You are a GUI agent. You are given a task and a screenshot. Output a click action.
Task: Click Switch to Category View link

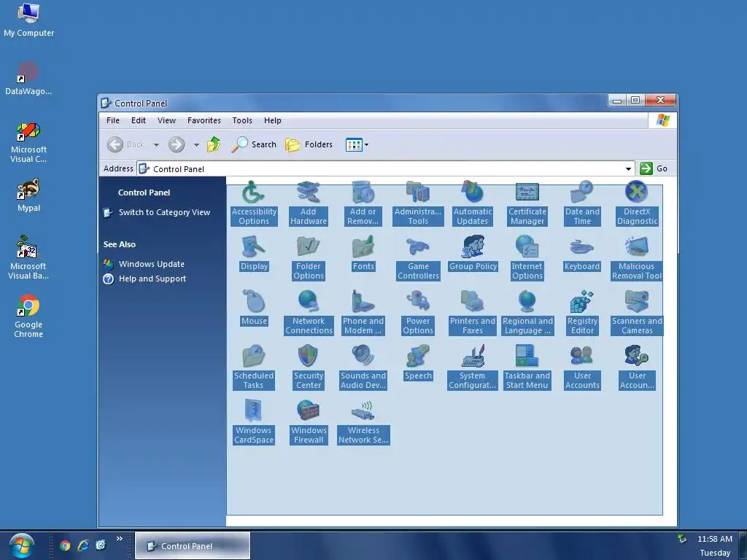point(164,212)
